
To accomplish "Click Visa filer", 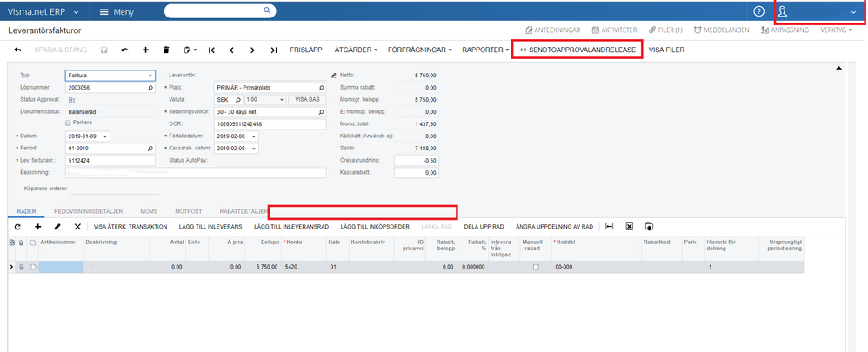I will click(666, 50).
